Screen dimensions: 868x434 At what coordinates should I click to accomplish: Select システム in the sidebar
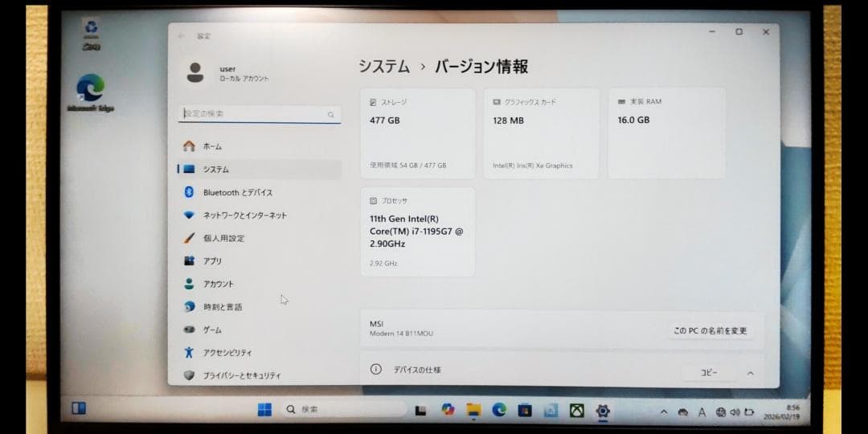[x=259, y=170]
